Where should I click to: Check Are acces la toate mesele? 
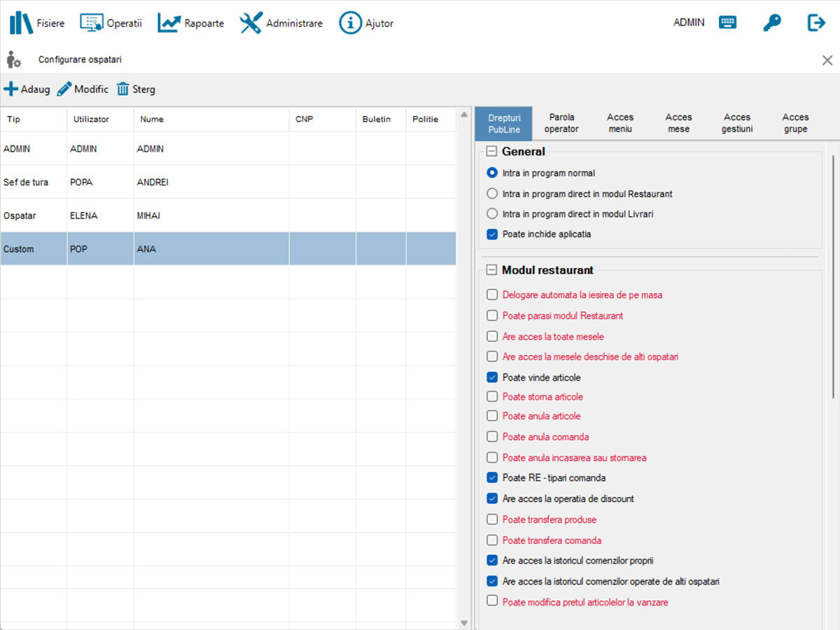click(492, 337)
